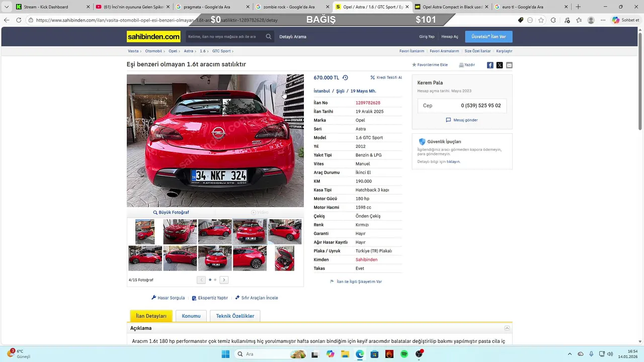Image resolution: width=644 pixels, height=362 pixels.
Task: Click Hesap Aç link
Action: (x=450, y=37)
